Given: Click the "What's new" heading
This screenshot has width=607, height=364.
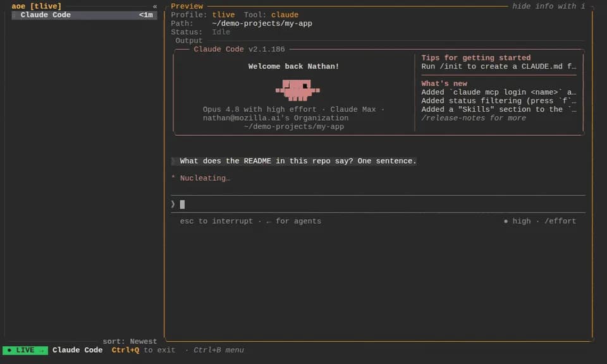Looking at the screenshot, I should (x=444, y=83).
